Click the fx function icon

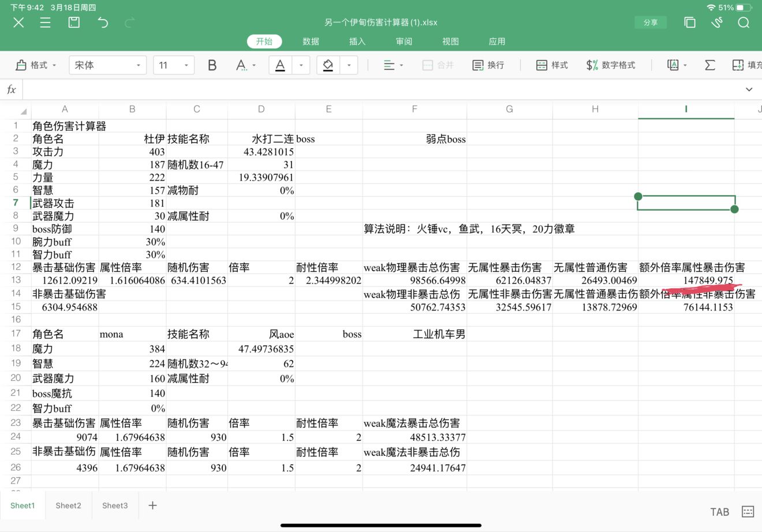11,89
